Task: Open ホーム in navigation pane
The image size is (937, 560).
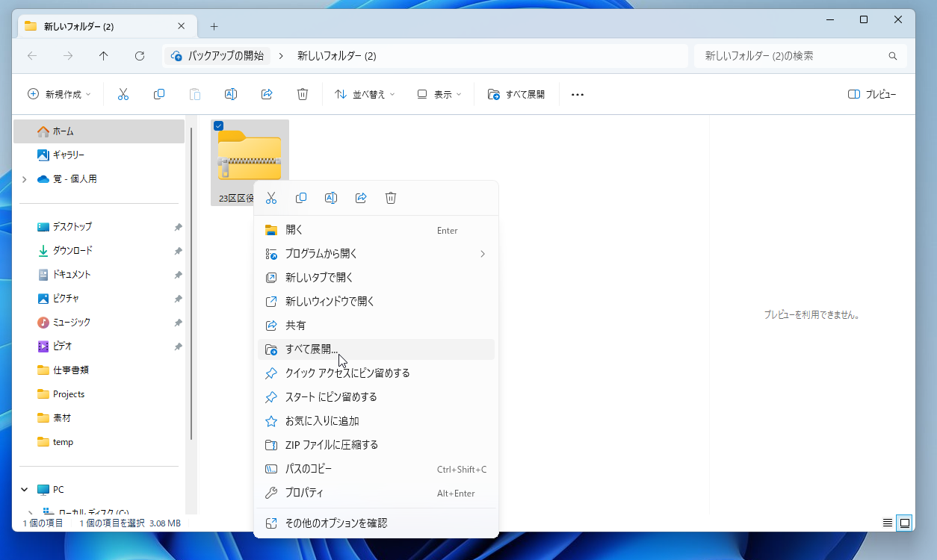Action: (x=99, y=131)
